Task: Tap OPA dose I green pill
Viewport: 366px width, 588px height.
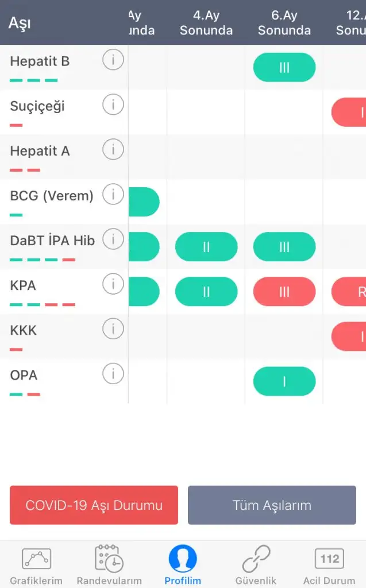Action: point(284,381)
